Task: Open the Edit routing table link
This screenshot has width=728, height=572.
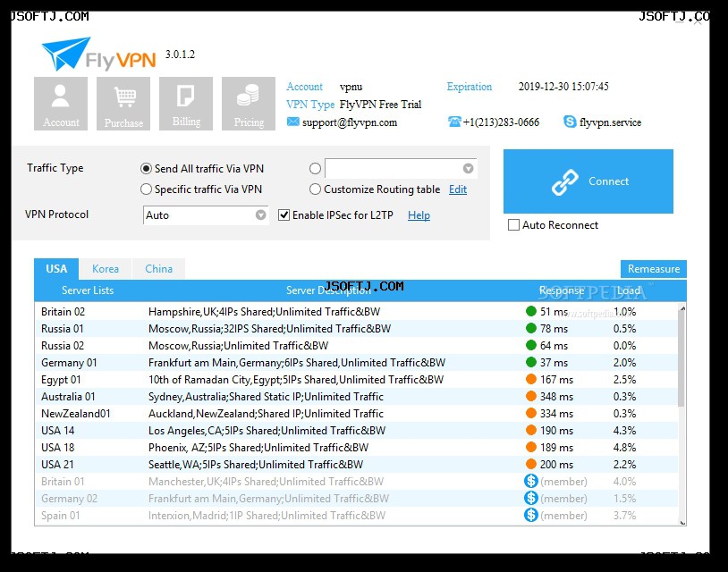Action: tap(458, 189)
